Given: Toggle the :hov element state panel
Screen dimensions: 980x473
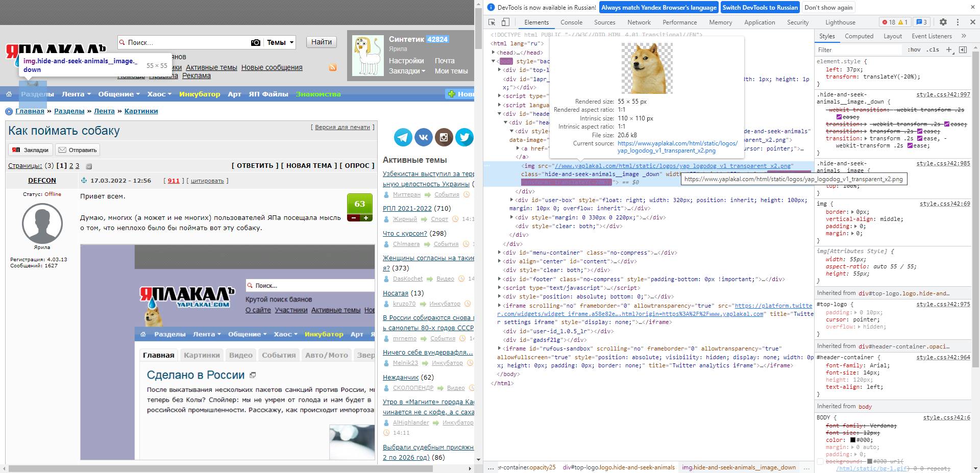Looking at the screenshot, I should coord(914,49).
